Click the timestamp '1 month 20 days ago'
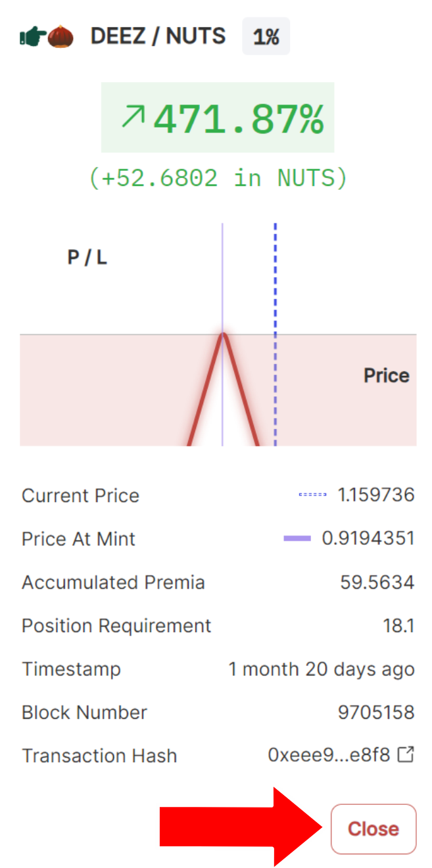This screenshot has width=432, height=868. pyautogui.click(x=322, y=669)
